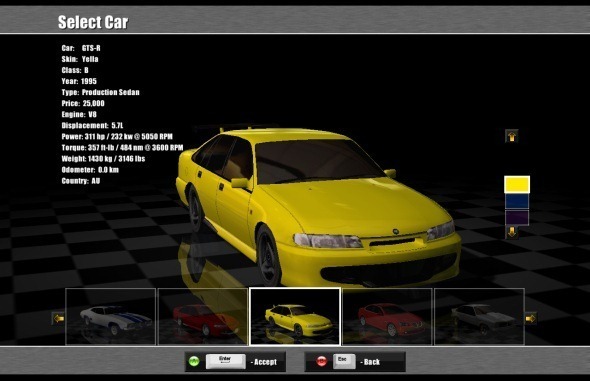Viewport: 590px width, 381px height.
Task: Choose the red sedan thumbnail on left
Action: click(203, 316)
